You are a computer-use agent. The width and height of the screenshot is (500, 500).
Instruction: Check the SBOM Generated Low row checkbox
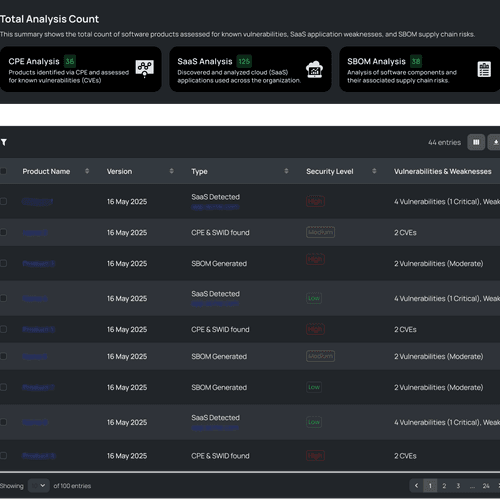click(3, 387)
